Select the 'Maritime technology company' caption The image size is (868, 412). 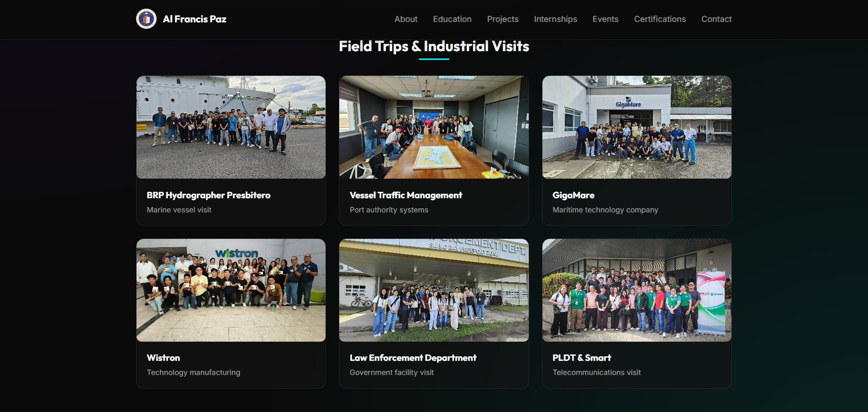(605, 210)
